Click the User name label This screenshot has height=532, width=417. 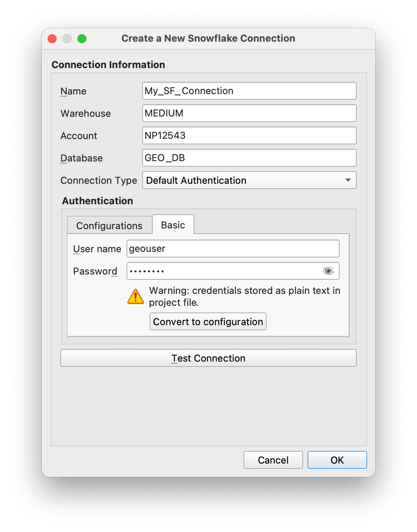tap(97, 249)
